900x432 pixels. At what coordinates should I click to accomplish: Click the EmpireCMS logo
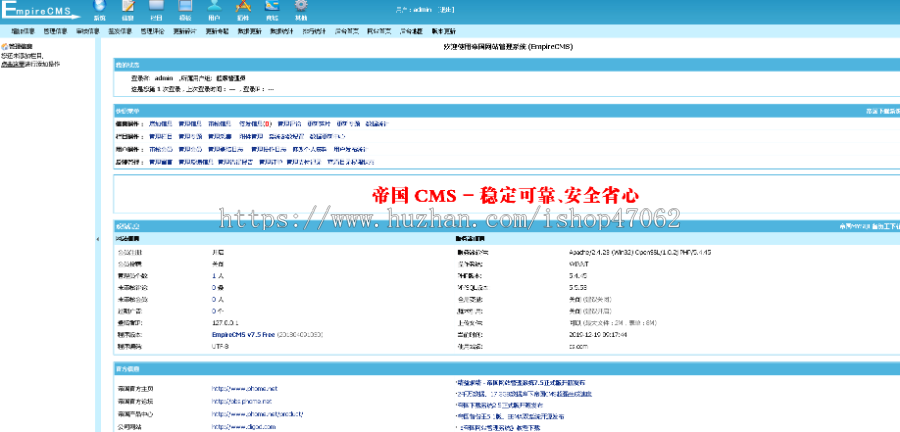tap(40, 11)
